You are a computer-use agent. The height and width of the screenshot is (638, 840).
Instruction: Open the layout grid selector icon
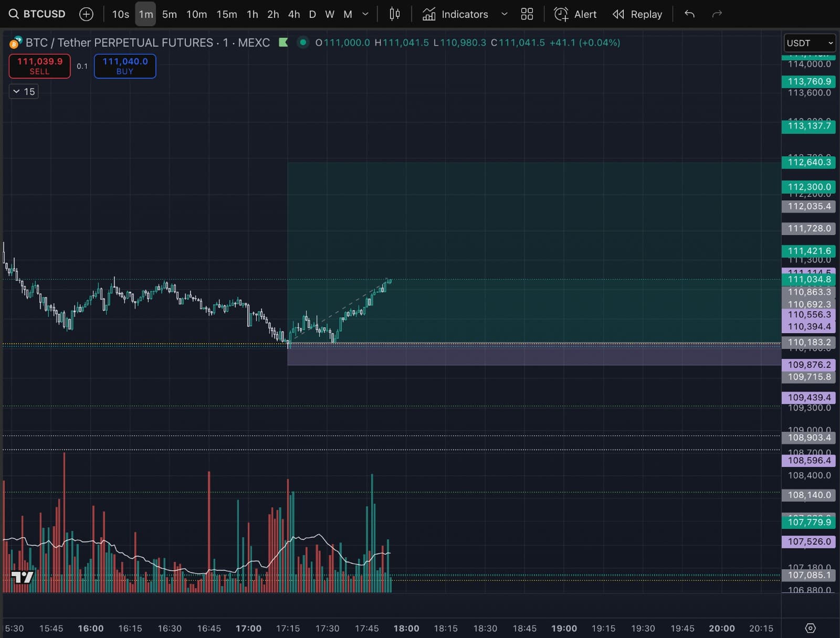tap(527, 14)
